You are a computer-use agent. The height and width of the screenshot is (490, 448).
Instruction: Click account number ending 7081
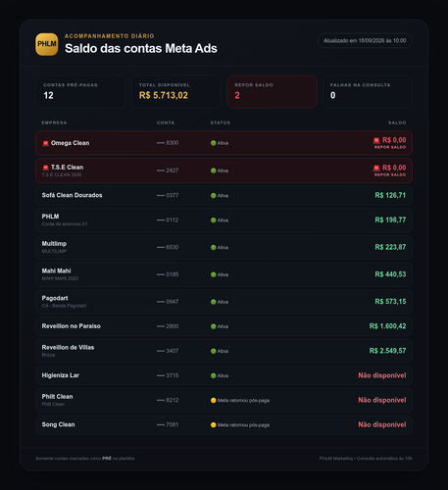168,424
